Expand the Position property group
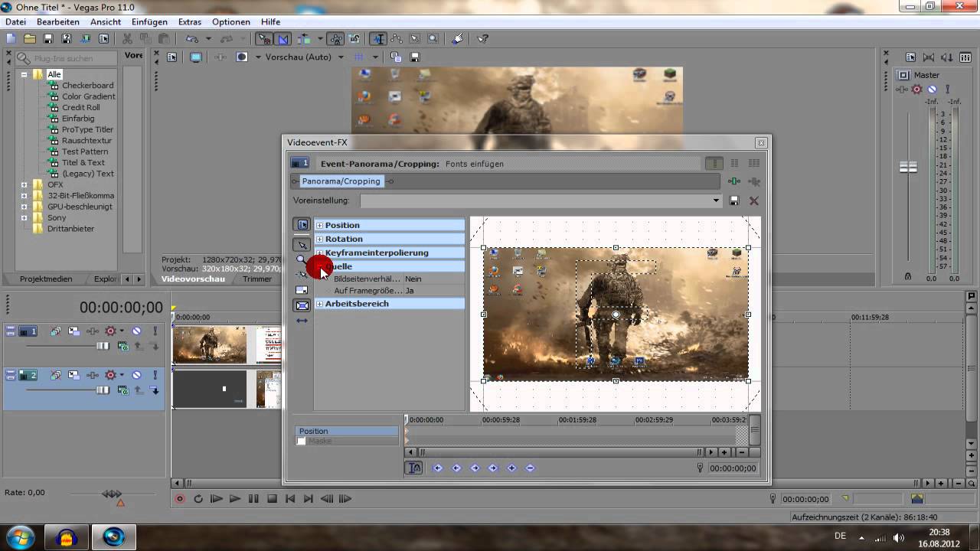This screenshot has width=980, height=551. coord(319,225)
